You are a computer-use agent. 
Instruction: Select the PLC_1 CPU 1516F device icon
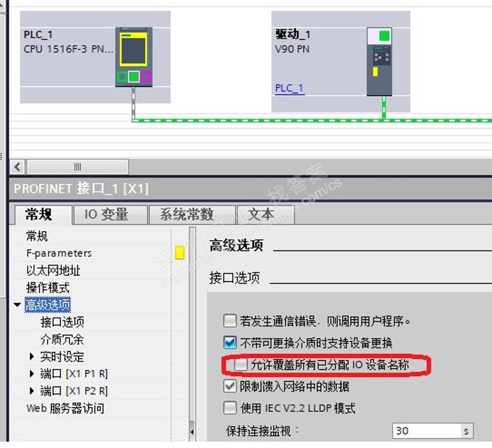click(134, 57)
